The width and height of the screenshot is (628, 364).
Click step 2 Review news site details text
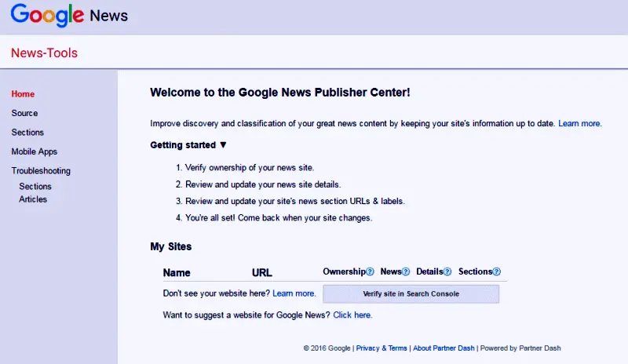point(263,184)
